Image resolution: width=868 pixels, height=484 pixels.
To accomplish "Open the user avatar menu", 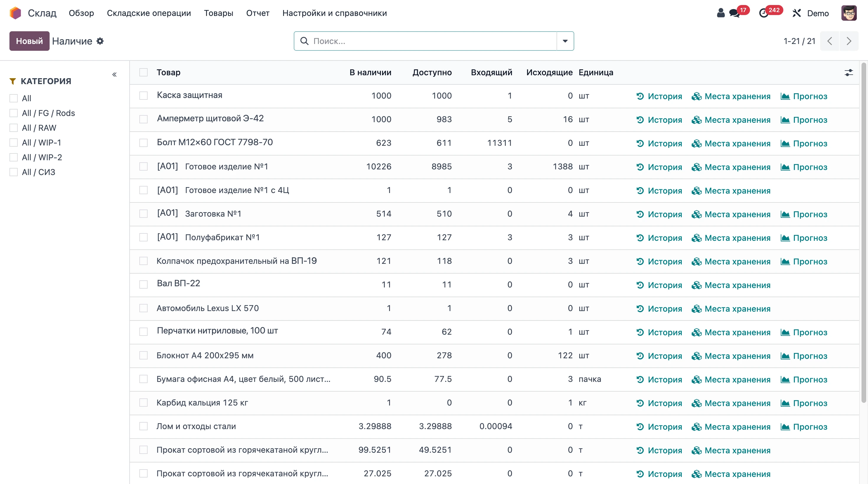I will coord(849,13).
